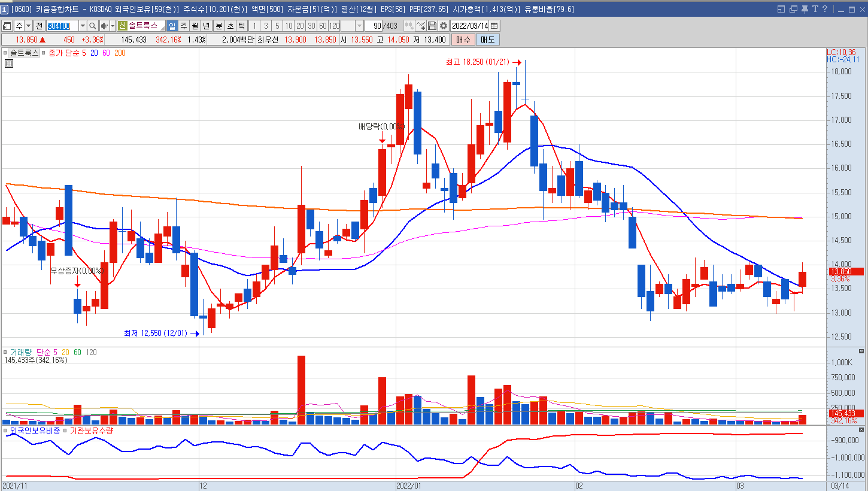Viewport: 868px width, 491px height.
Task: Select the 1 interval preset
Action: click(x=254, y=26)
